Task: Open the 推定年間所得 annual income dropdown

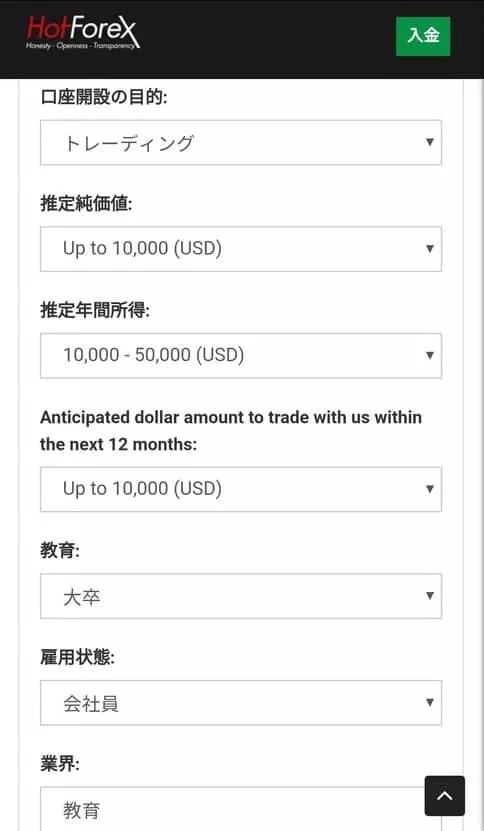Action: [241, 356]
